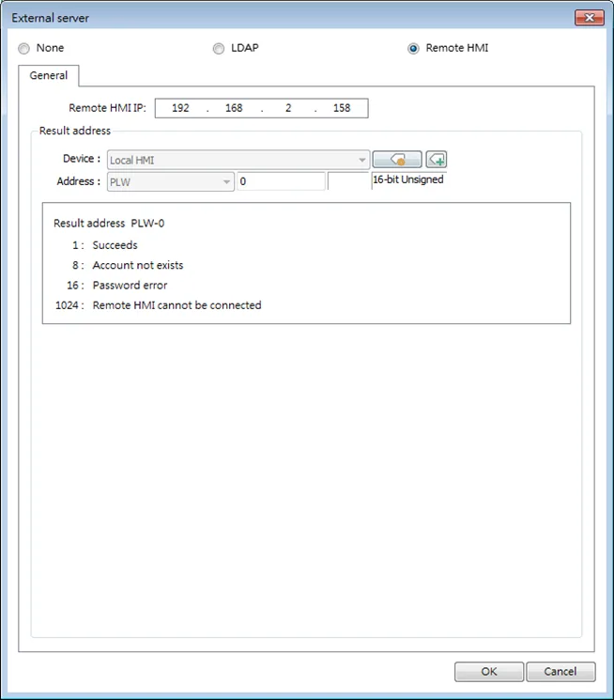This screenshot has width=614, height=700.
Task: Click the 'Password error' result line
Action: 117,286
